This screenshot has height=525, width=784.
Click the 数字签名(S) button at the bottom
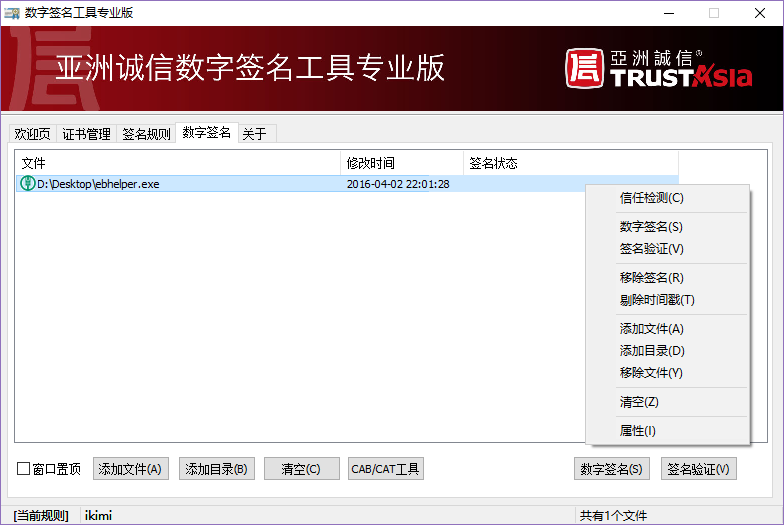pyautogui.click(x=612, y=468)
